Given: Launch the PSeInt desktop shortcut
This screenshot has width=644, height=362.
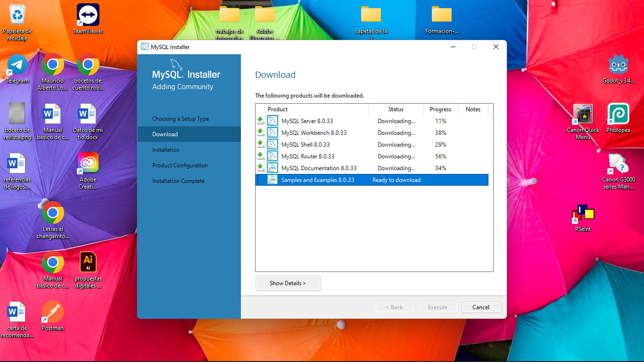Looking at the screenshot, I should coord(583,218).
